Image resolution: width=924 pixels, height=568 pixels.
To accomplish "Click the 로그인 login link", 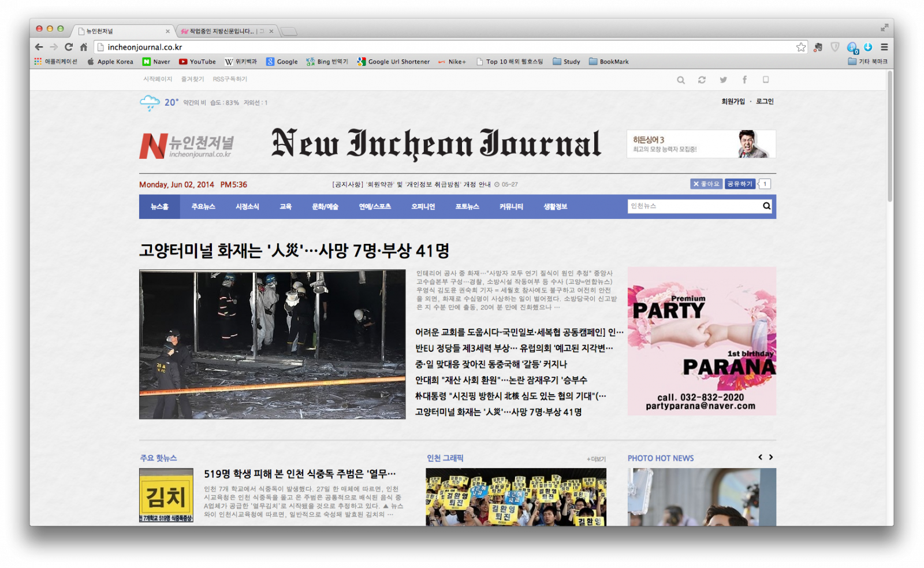I will click(x=765, y=102).
